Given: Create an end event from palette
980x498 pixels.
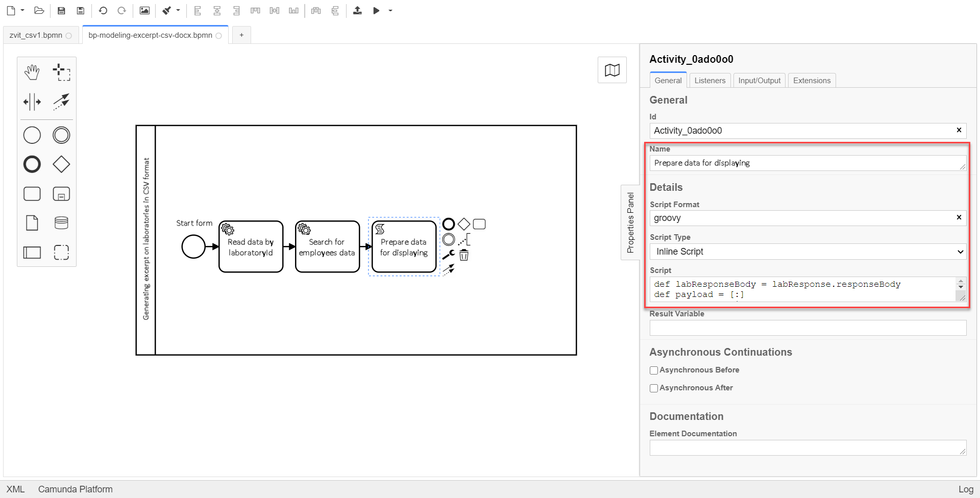Looking at the screenshot, I should coord(32,164).
